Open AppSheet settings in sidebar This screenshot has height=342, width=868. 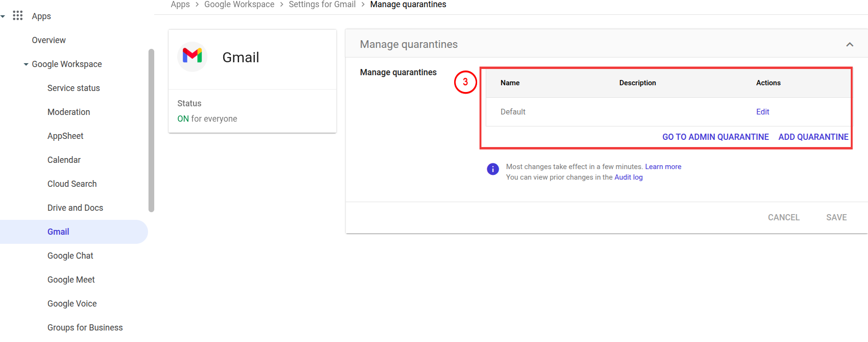coord(65,136)
